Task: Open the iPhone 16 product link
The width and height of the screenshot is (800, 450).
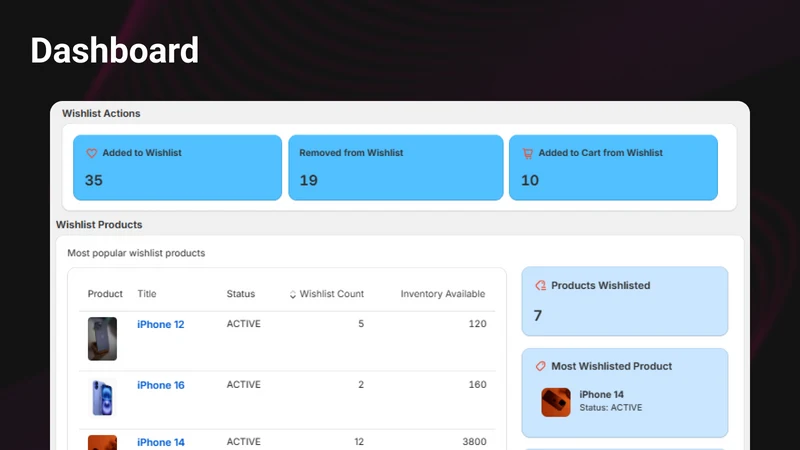Action: tap(161, 385)
